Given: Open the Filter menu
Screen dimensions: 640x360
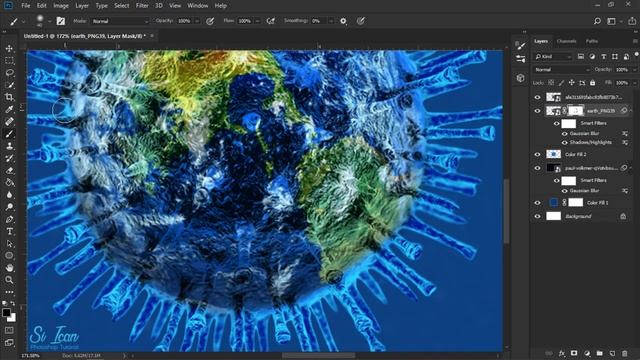Looking at the screenshot, I should pyautogui.click(x=142, y=6).
